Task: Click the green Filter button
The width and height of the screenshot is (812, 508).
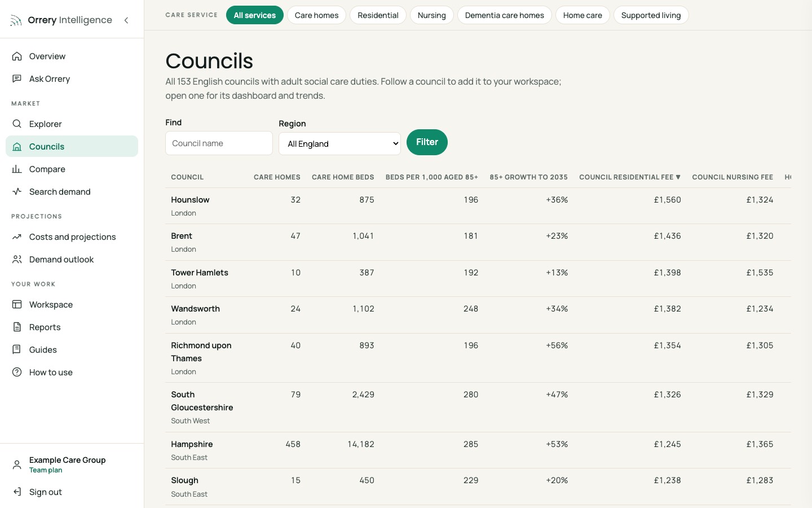Action: click(x=427, y=142)
